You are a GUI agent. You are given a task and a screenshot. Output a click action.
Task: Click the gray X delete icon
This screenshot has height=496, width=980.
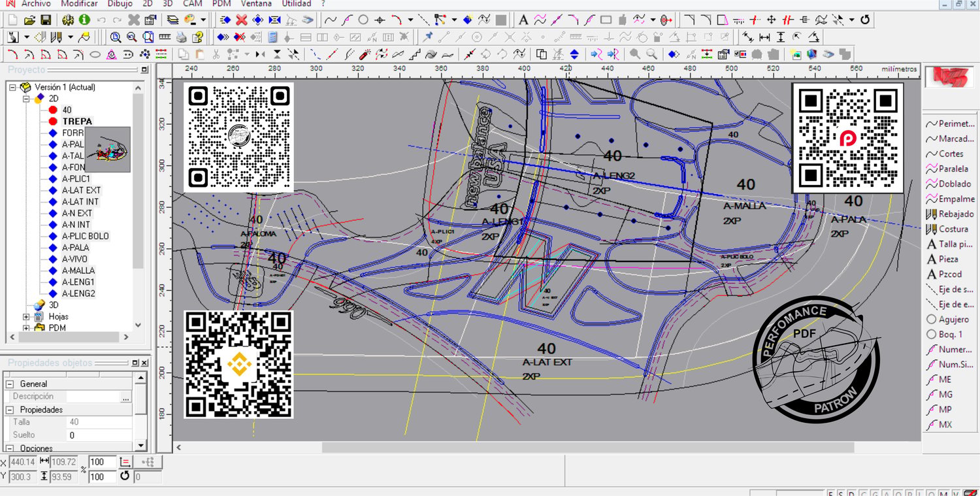[x=134, y=20]
